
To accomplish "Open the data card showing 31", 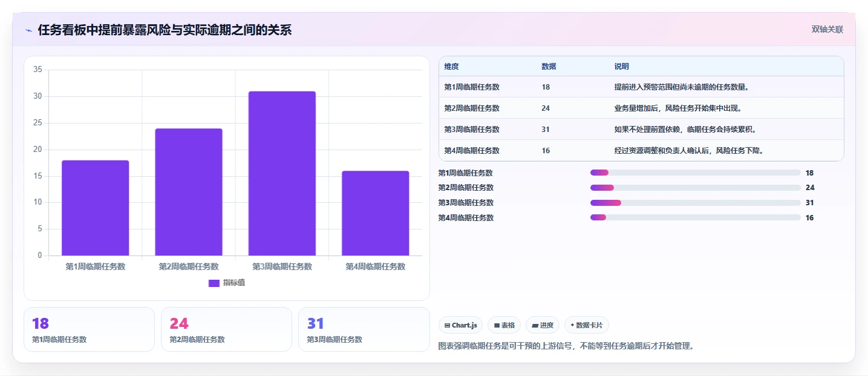I will tap(364, 329).
